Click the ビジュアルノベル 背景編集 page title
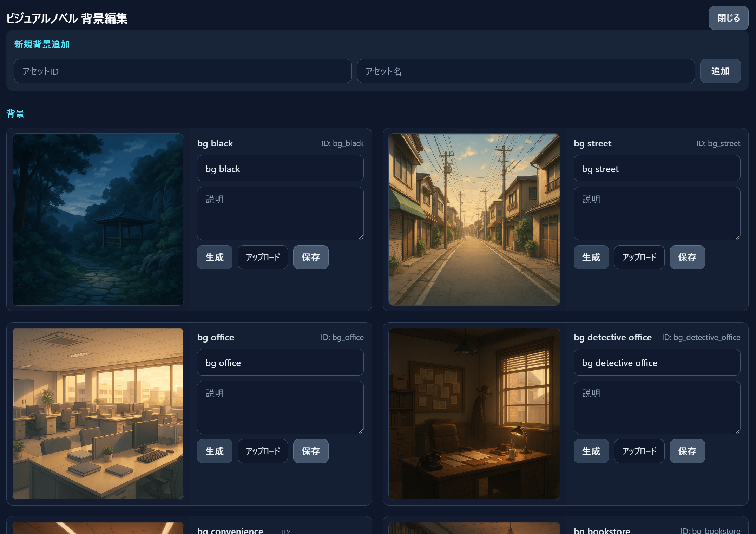This screenshot has width=756, height=534. (x=67, y=18)
